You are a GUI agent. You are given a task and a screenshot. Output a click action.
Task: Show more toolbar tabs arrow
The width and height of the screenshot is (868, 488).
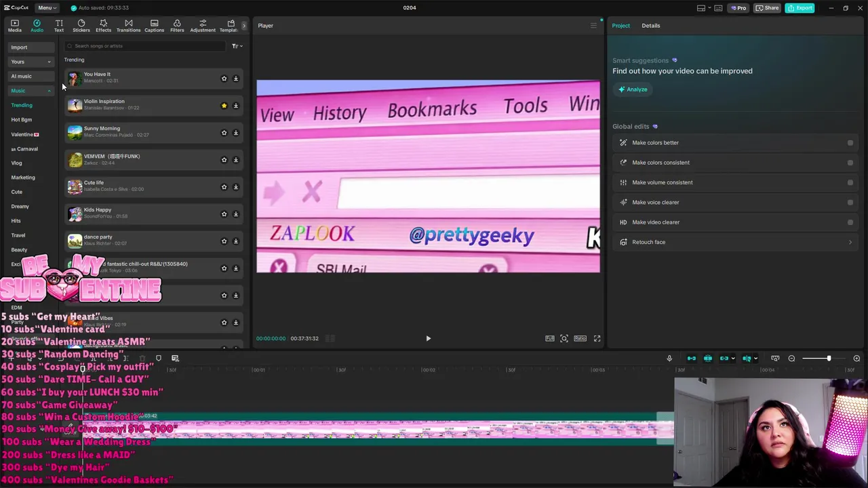pos(243,26)
